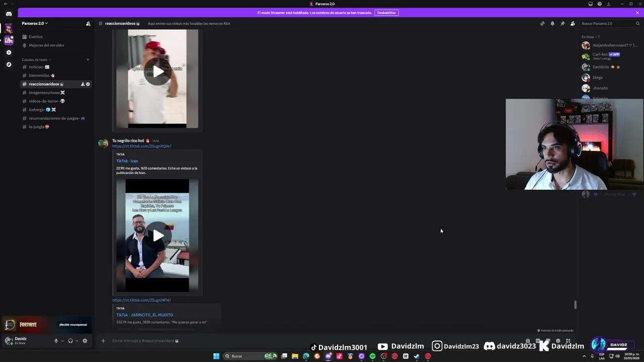This screenshot has height=362, width=644.
Task: Open headphone output options arrow
Action: [x=76, y=341]
